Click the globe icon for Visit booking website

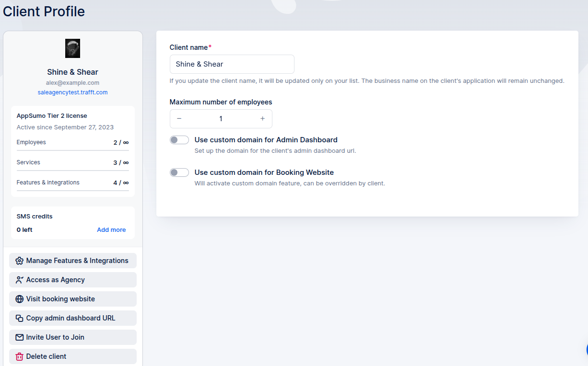pos(19,299)
